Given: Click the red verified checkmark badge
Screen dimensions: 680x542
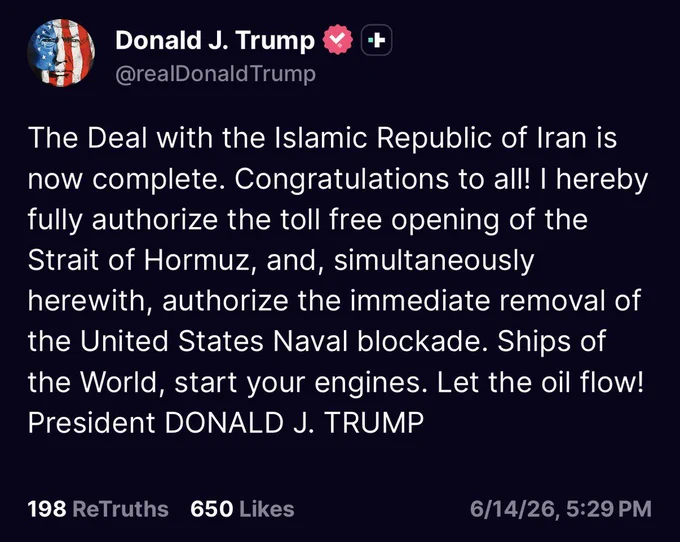Looking at the screenshot, I should point(337,40).
